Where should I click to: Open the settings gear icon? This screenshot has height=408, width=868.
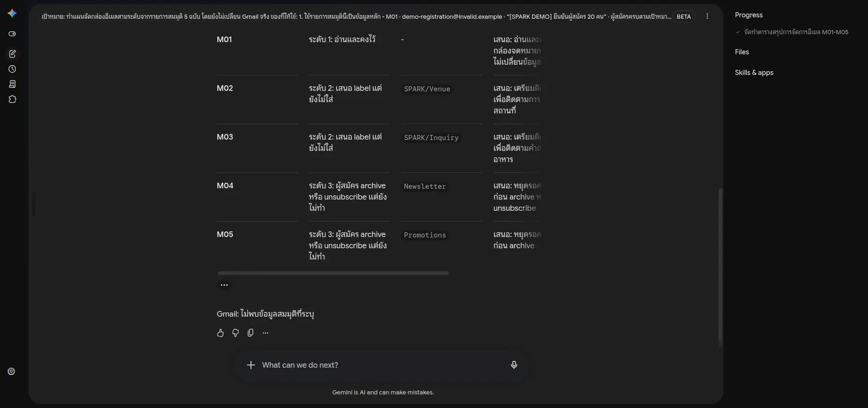coord(11,371)
